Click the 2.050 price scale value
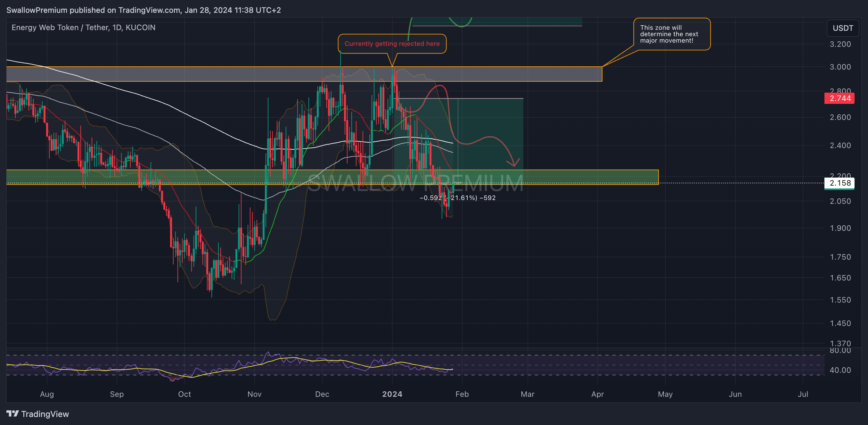This screenshot has height=425, width=868. click(x=840, y=201)
